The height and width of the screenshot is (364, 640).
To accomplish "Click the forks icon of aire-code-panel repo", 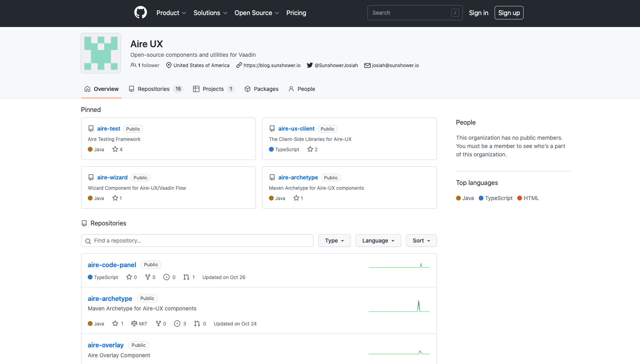I will pyautogui.click(x=148, y=277).
